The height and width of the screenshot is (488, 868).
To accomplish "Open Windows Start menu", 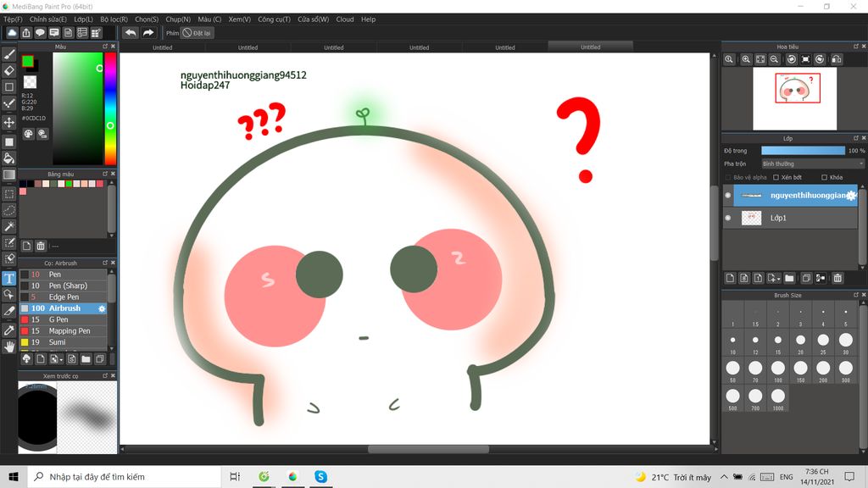I will pyautogui.click(x=14, y=476).
